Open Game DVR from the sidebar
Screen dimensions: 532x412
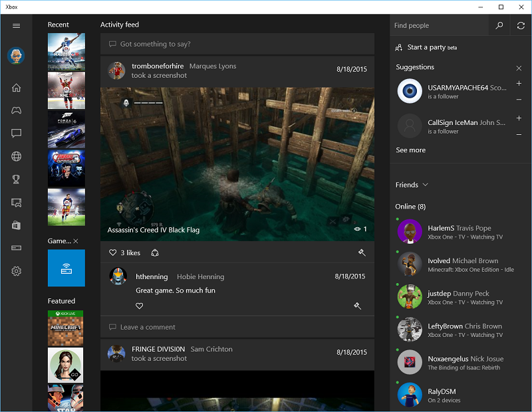[16, 202]
